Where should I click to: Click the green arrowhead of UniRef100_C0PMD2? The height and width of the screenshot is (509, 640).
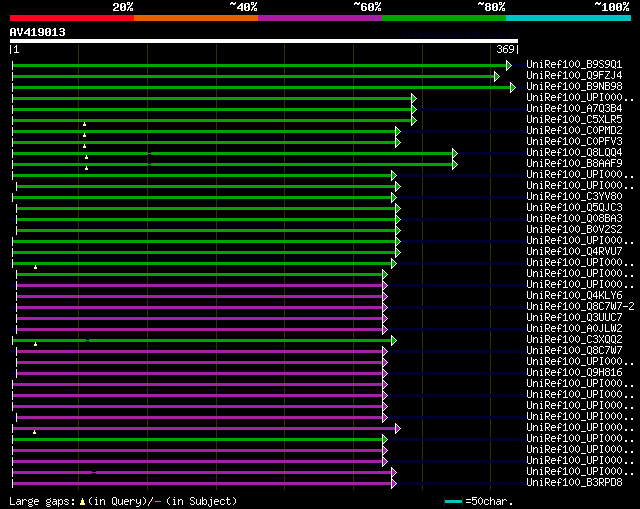coord(398,131)
